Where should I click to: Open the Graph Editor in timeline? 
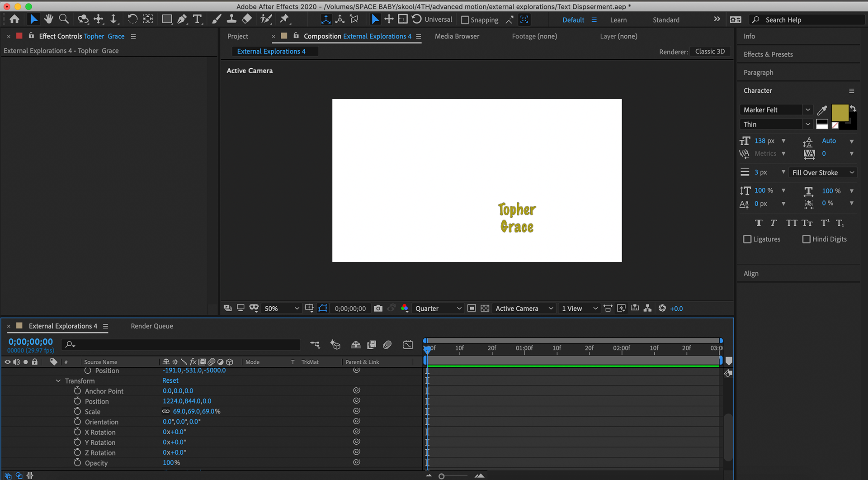pyautogui.click(x=408, y=345)
